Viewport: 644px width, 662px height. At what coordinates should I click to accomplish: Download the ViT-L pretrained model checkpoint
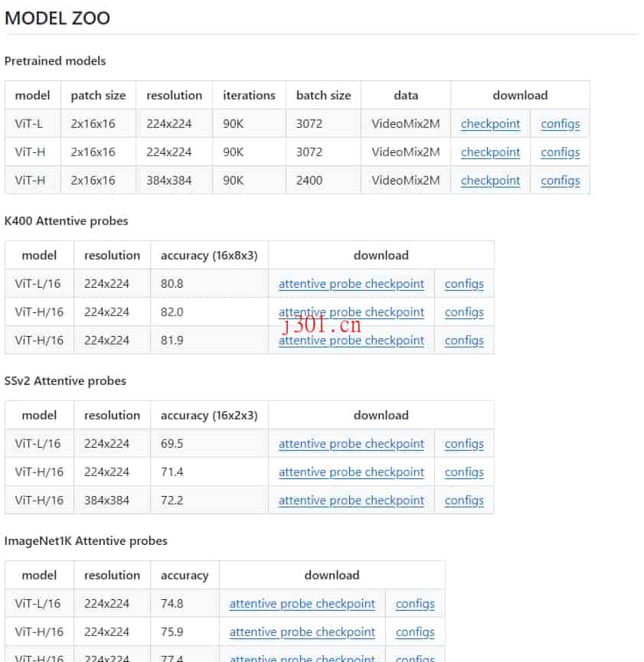click(x=490, y=124)
